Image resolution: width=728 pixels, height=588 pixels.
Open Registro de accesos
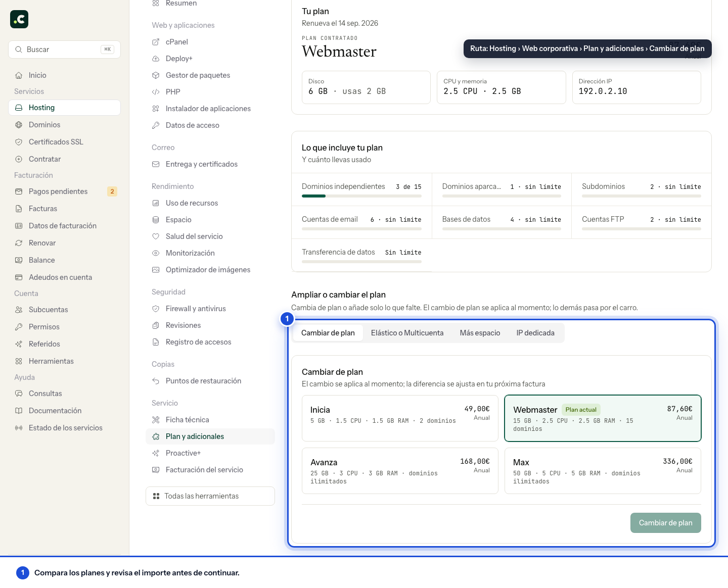[x=210, y=342]
